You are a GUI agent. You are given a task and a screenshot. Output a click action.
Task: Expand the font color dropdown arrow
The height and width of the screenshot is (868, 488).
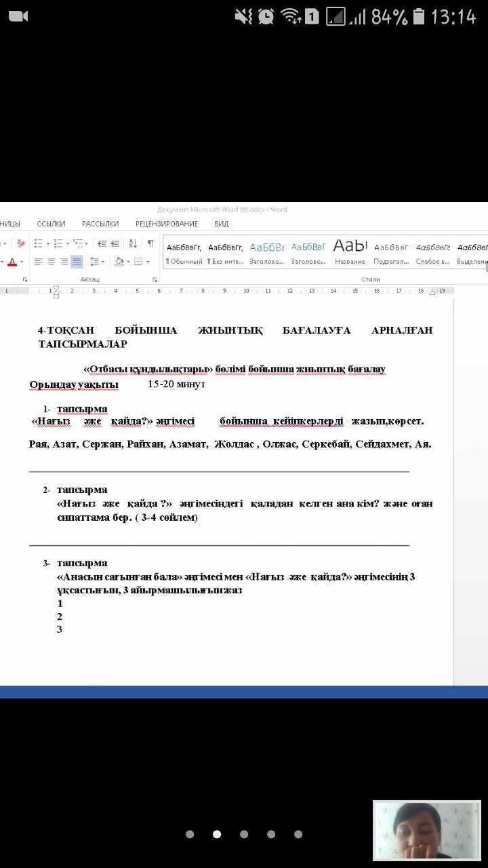tap(21, 262)
